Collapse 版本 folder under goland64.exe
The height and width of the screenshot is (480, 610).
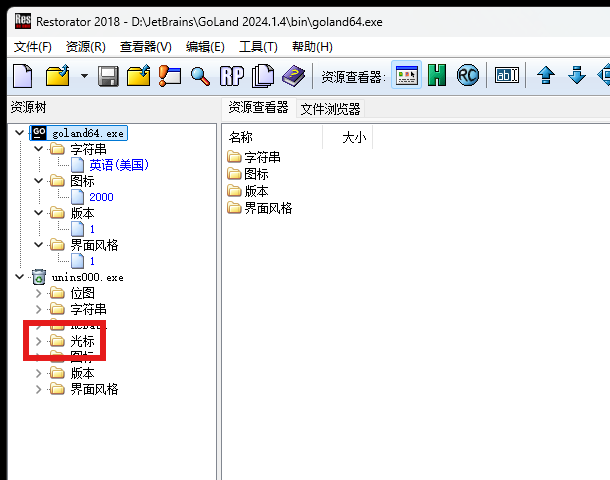39,213
